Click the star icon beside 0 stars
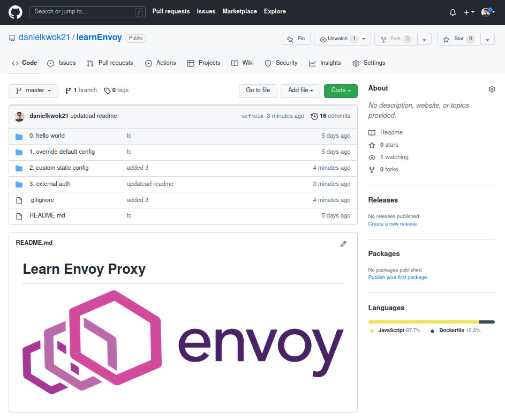Viewport: 505px width, 420px height. (372, 145)
